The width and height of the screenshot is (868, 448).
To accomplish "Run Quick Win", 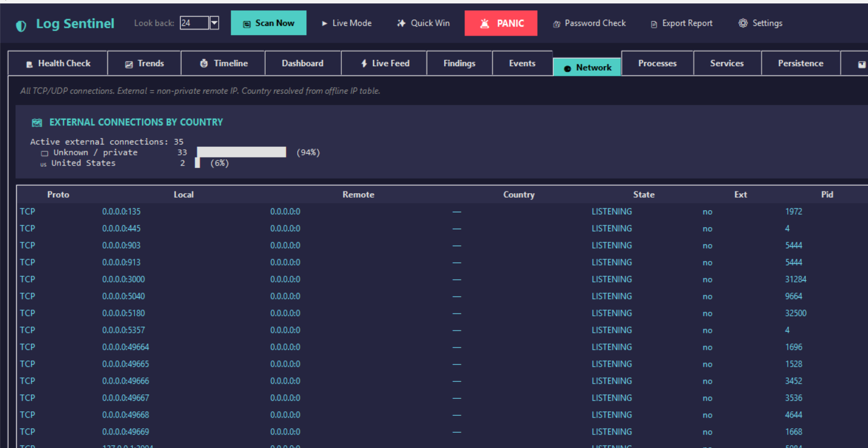I will tap(423, 23).
